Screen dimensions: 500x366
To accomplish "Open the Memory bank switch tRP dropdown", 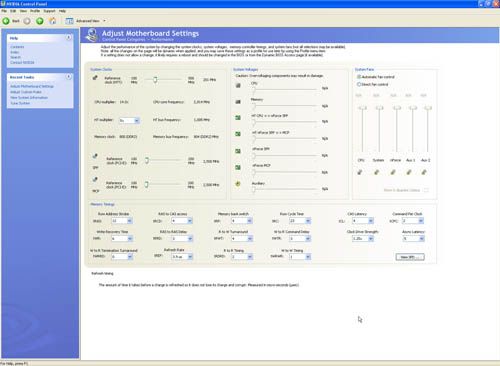I will tap(250, 221).
